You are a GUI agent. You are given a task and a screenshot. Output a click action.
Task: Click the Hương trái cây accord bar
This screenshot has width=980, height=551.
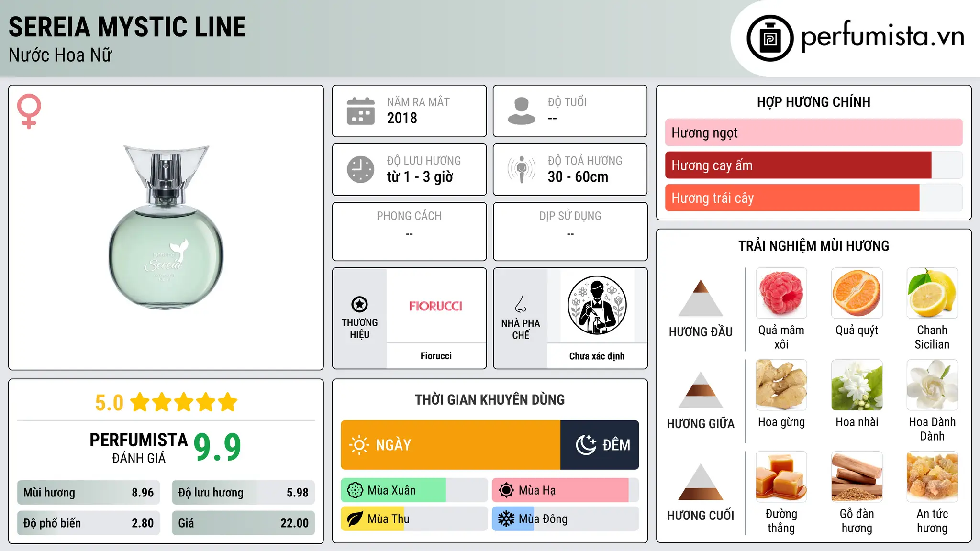[813, 198]
